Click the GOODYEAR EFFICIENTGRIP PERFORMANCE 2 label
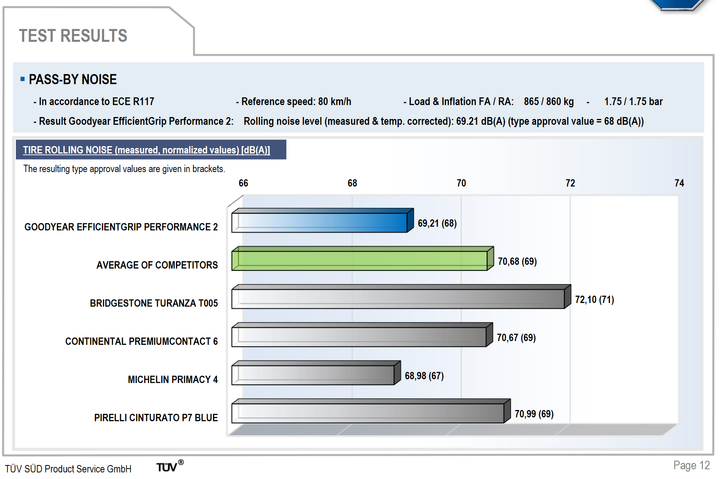 coord(121,227)
